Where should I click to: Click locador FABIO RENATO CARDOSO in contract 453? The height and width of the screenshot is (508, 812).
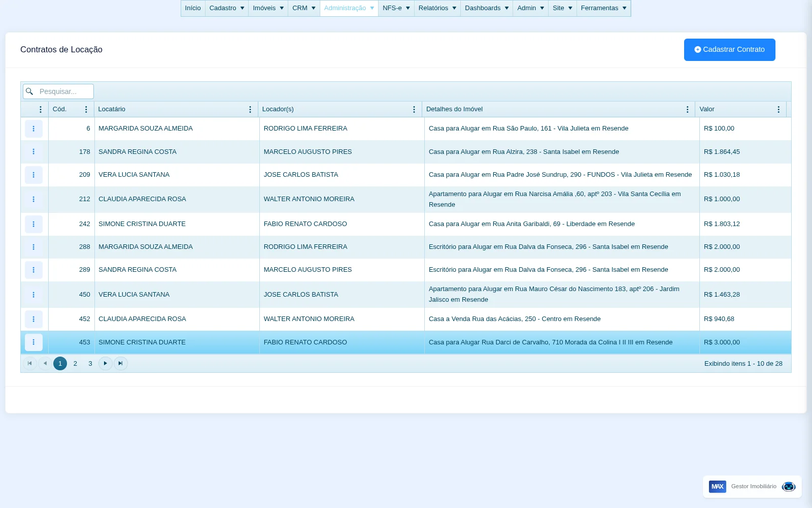pos(306,342)
